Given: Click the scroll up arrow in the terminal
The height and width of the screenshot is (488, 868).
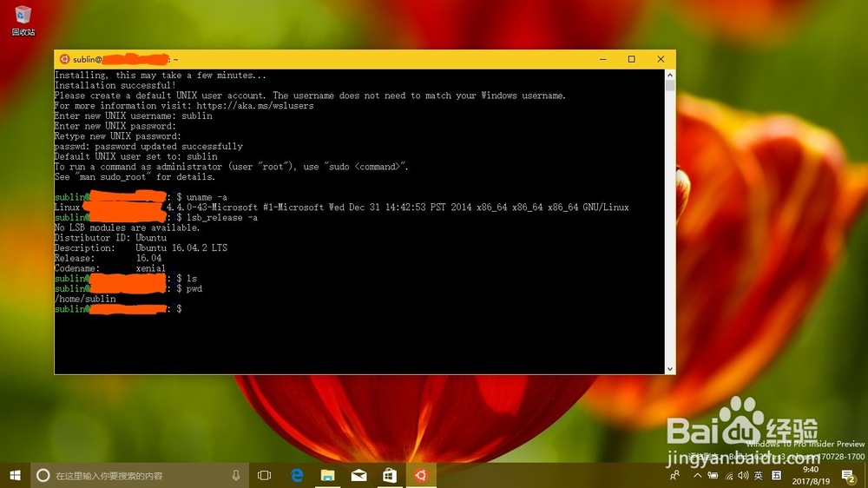Looking at the screenshot, I should [x=670, y=75].
